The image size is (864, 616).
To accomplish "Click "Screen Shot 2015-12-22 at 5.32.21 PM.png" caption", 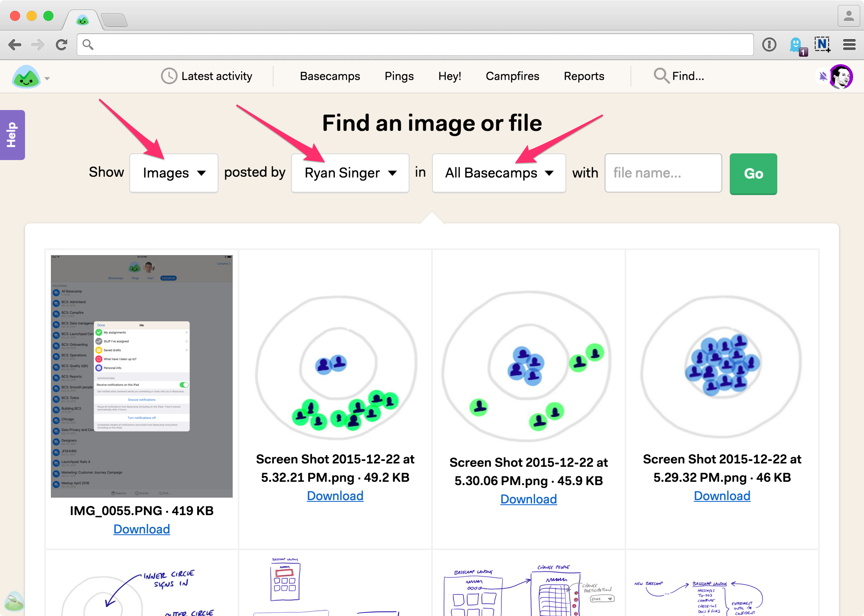I will tap(335, 468).
